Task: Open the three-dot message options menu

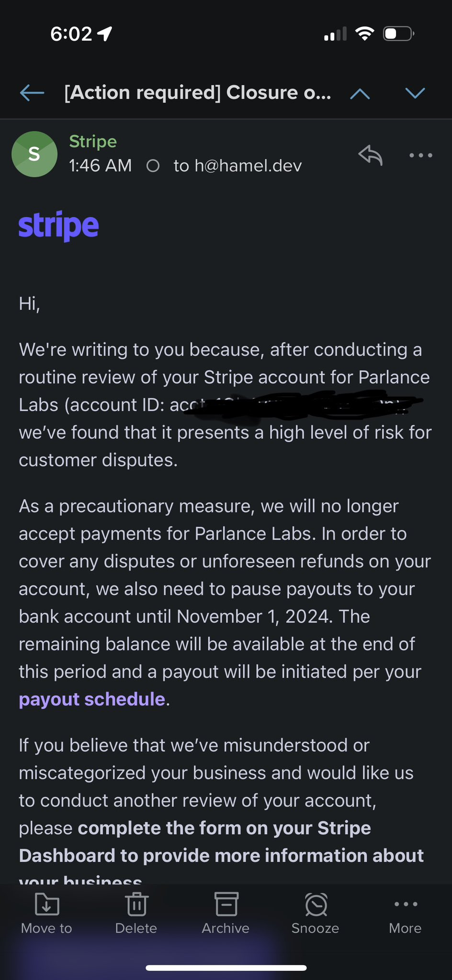Action: (x=421, y=155)
